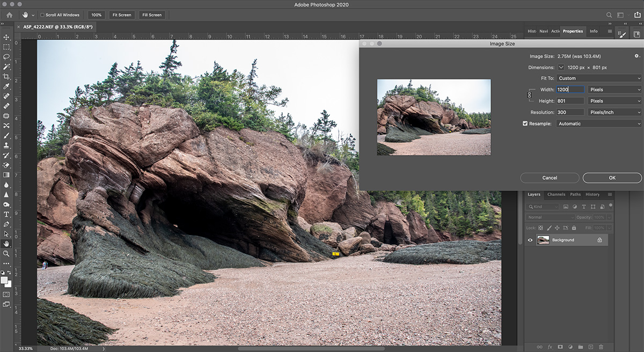Hide the Background layer with eye icon
The width and height of the screenshot is (644, 352).
click(530, 240)
